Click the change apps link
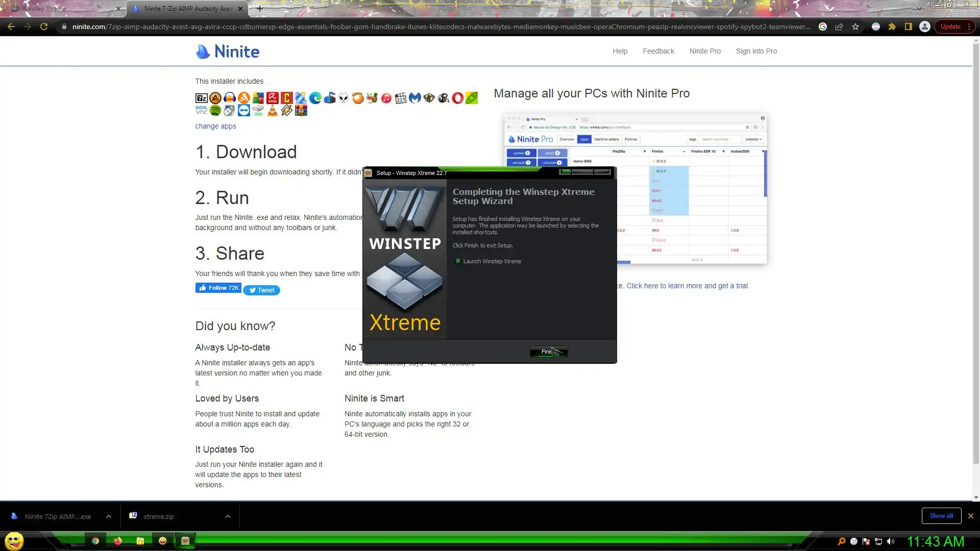This screenshot has height=551, width=980. (x=215, y=126)
